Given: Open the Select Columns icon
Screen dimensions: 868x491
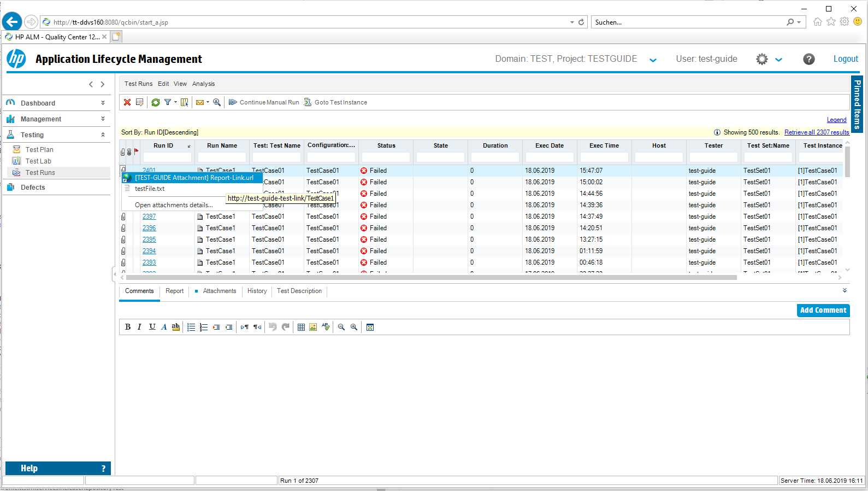Looking at the screenshot, I should pyautogui.click(x=185, y=102).
